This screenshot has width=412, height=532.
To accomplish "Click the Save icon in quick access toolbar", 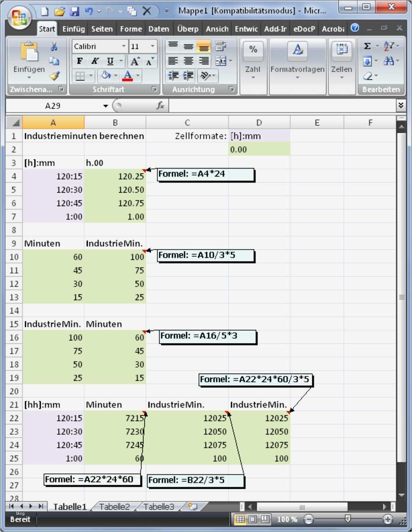I will (x=74, y=11).
